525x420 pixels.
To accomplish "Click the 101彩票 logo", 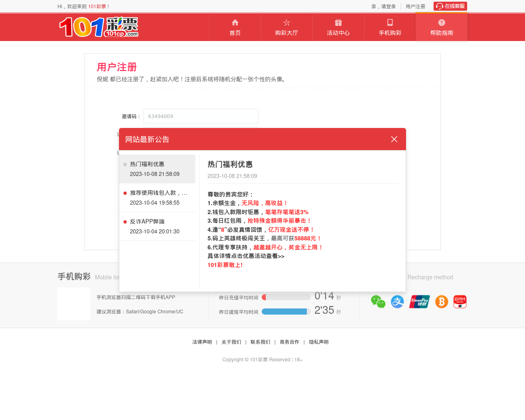I will coord(99,27).
